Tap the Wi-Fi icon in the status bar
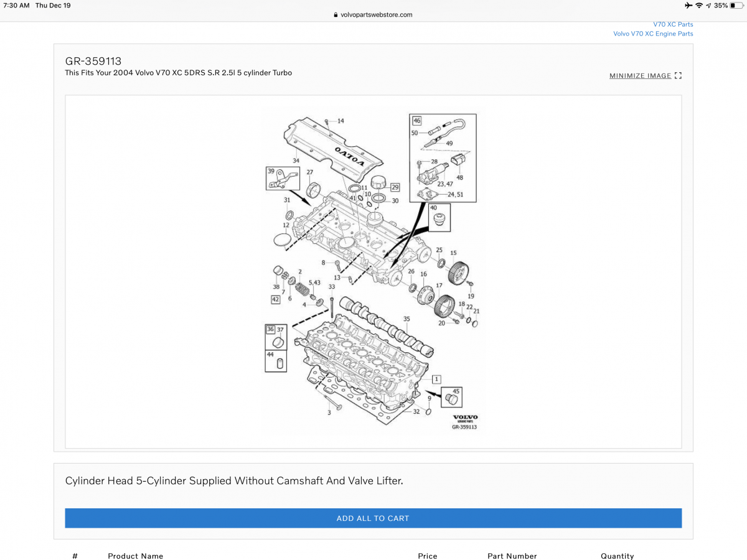747x560 pixels. point(699,5)
